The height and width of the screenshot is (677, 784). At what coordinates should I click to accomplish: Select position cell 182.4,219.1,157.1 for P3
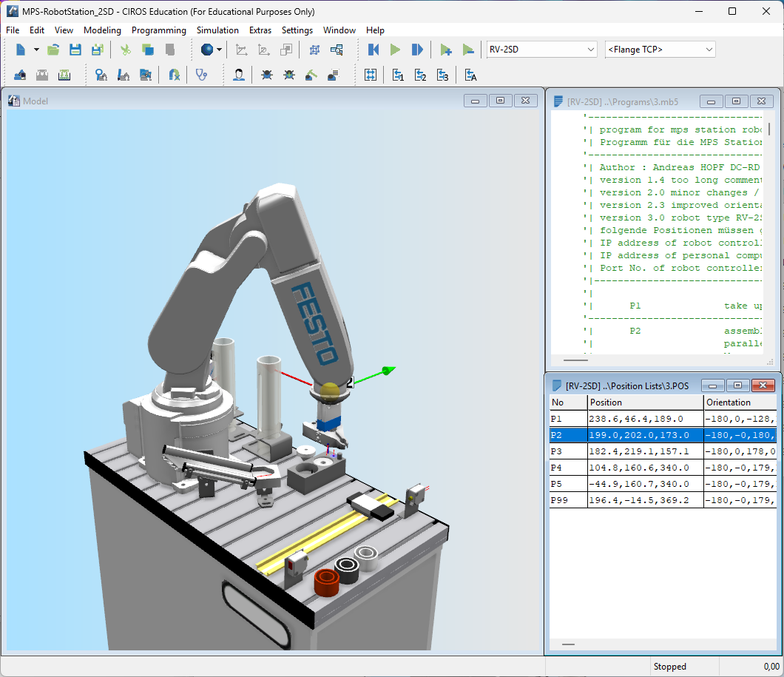click(x=645, y=451)
